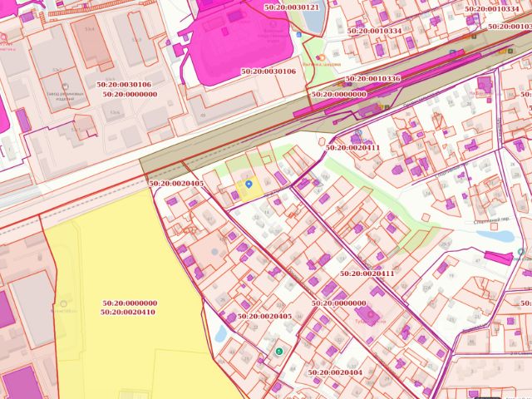Click the blue location pin marker
The width and height of the screenshot is (532, 399).
click(x=249, y=185)
